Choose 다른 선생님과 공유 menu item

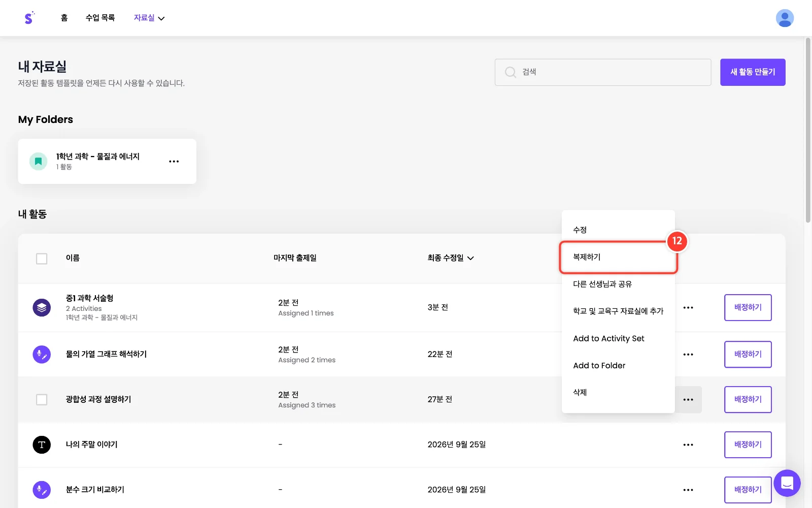coord(618,284)
